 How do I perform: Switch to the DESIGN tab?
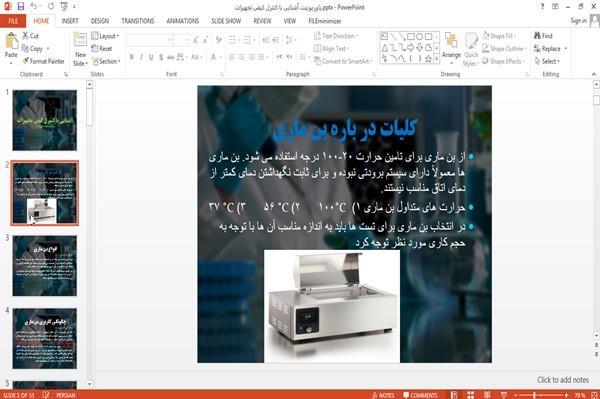click(x=100, y=21)
